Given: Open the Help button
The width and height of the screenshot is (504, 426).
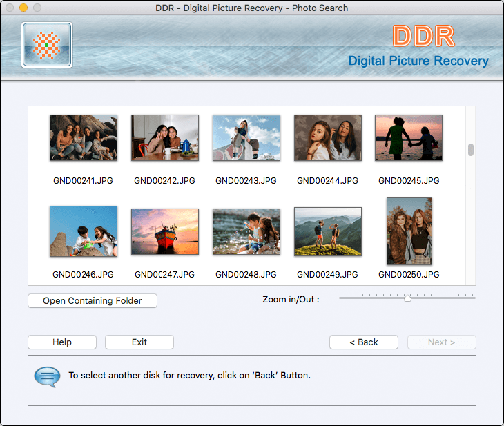Looking at the screenshot, I should [x=62, y=342].
